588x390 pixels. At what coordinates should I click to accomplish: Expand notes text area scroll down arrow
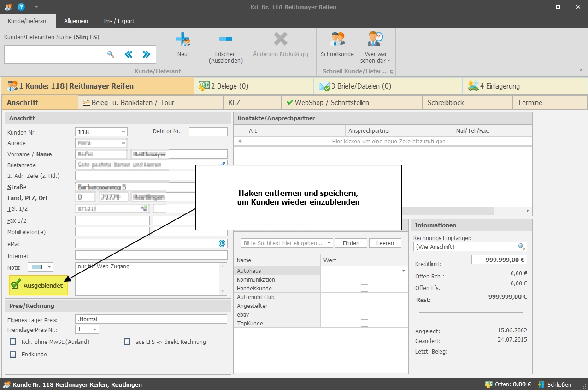click(223, 292)
